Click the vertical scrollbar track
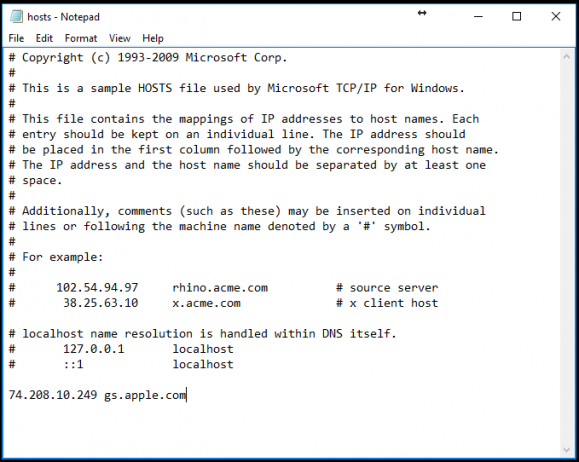Viewport: 579px width, 462px height. [x=566, y=253]
